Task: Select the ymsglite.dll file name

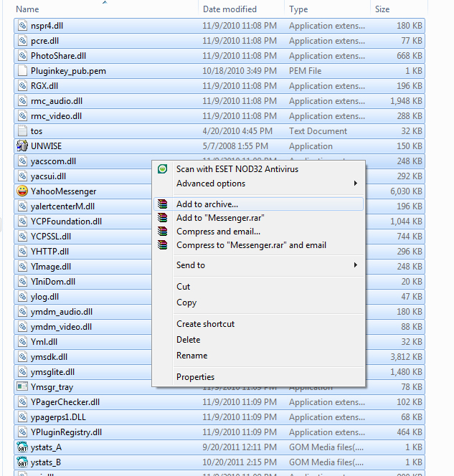Action: (x=52, y=372)
